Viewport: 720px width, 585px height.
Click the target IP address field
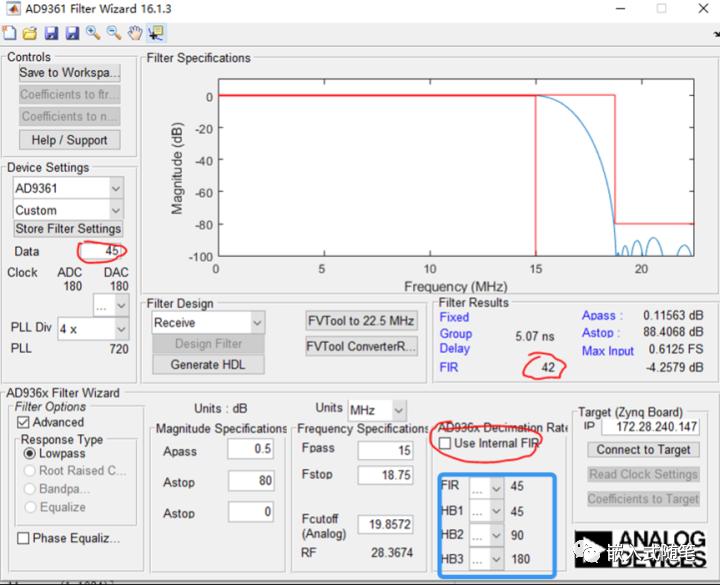pos(651,427)
